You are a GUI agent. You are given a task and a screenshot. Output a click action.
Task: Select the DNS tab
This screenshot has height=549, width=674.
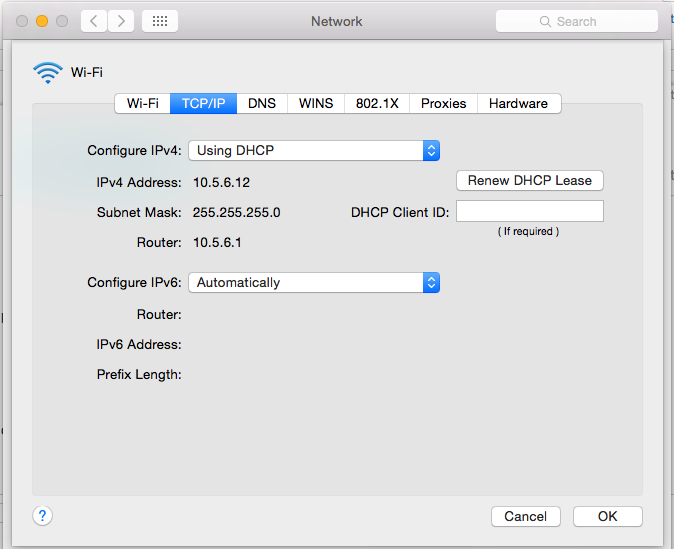point(262,103)
